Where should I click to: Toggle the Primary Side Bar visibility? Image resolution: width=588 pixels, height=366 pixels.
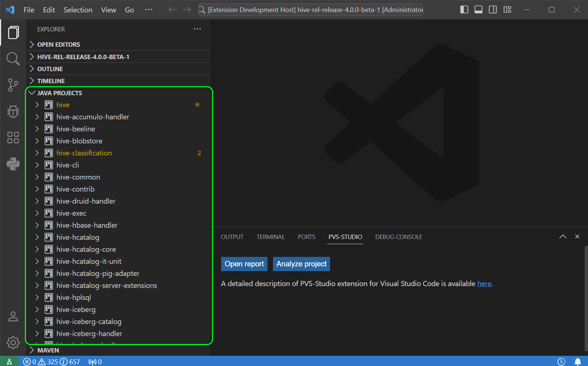[464, 10]
